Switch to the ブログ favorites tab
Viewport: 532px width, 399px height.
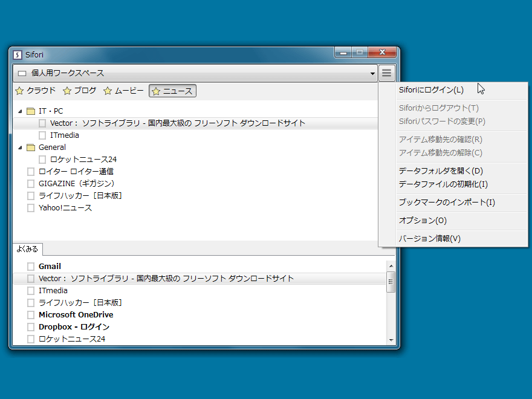80,91
